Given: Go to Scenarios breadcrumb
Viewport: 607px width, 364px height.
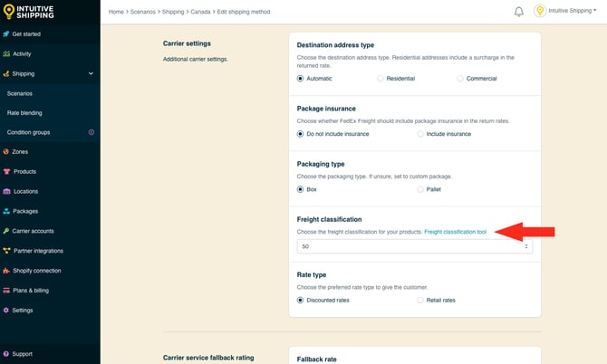Looking at the screenshot, I should (x=143, y=12).
